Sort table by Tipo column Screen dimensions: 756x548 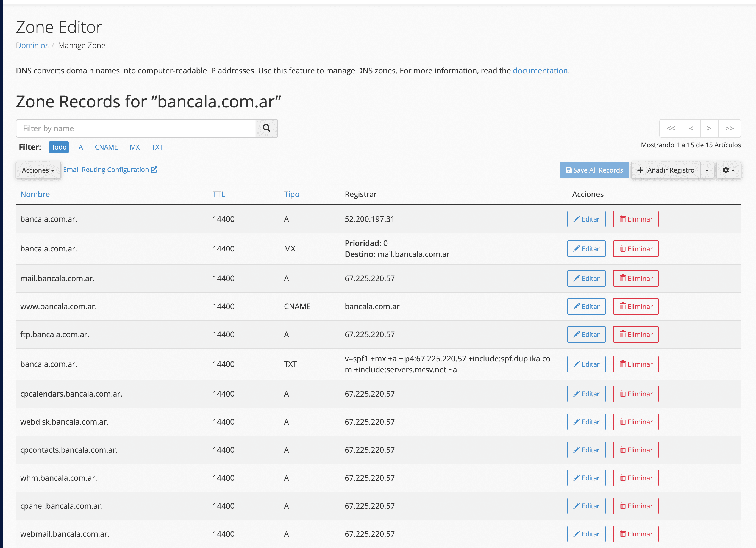tap(292, 194)
